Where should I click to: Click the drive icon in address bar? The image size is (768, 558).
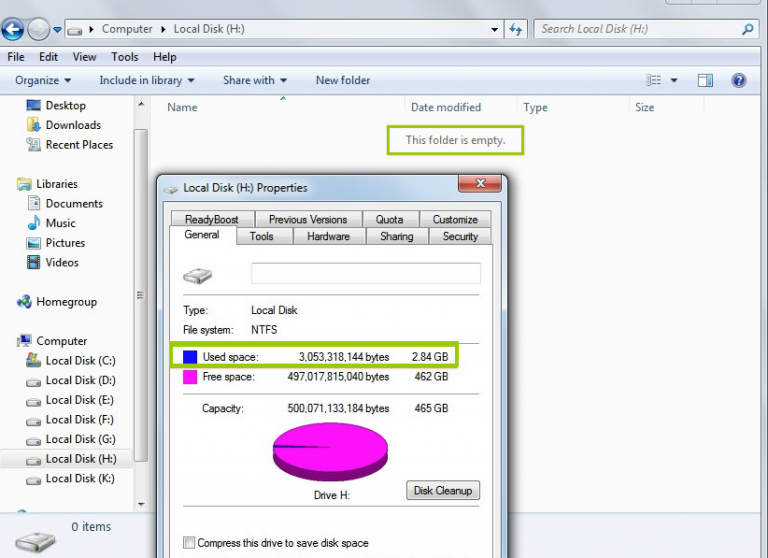click(x=75, y=30)
